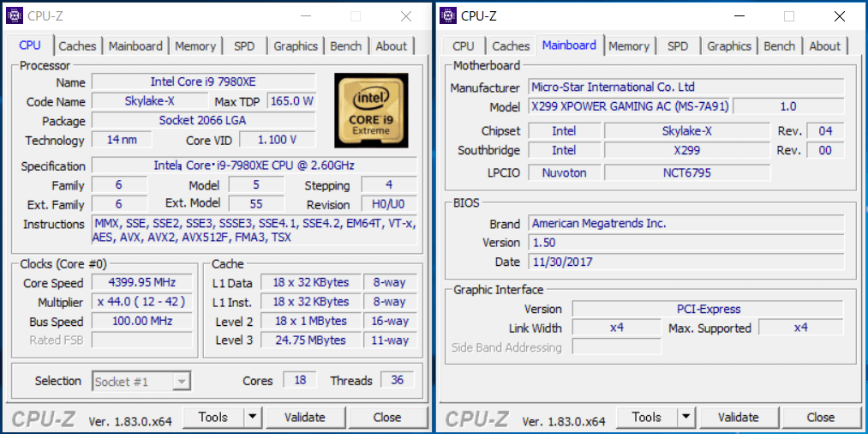Screen dimensions: 868x434
Task: Close left CPU-Z window with X
Action: point(406,16)
